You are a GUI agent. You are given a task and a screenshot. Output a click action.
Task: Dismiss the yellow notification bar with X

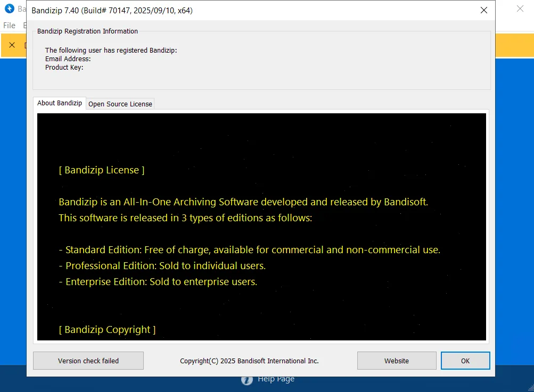(x=12, y=45)
